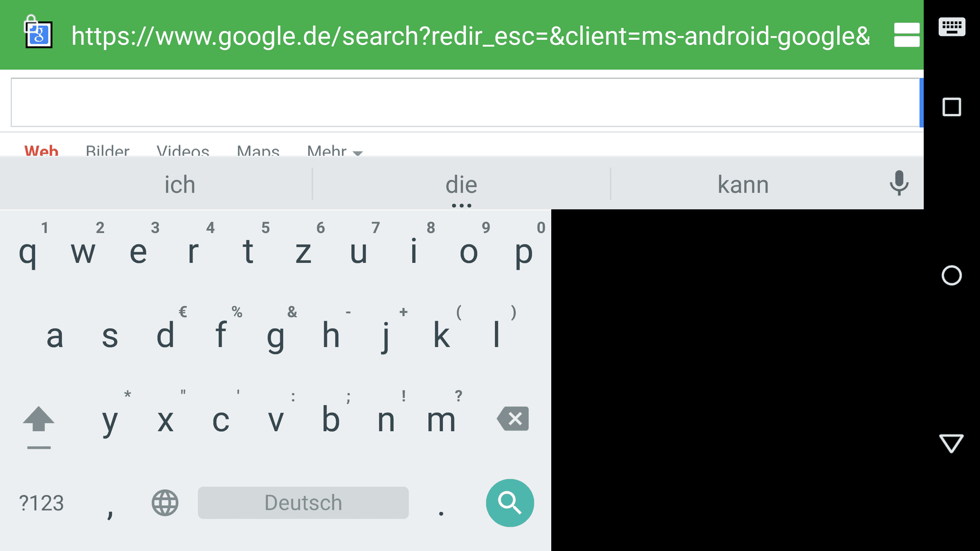Focus the Google search input field
Viewport: 980px width, 551px height.
click(465, 102)
